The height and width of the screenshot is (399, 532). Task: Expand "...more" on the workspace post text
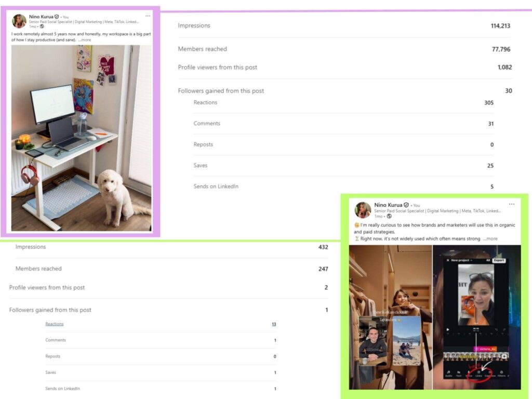(x=85, y=40)
